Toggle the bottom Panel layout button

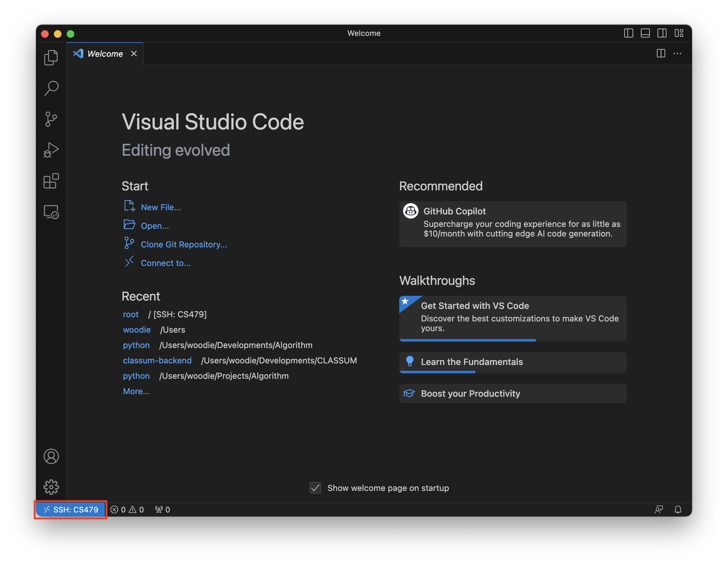tap(645, 33)
